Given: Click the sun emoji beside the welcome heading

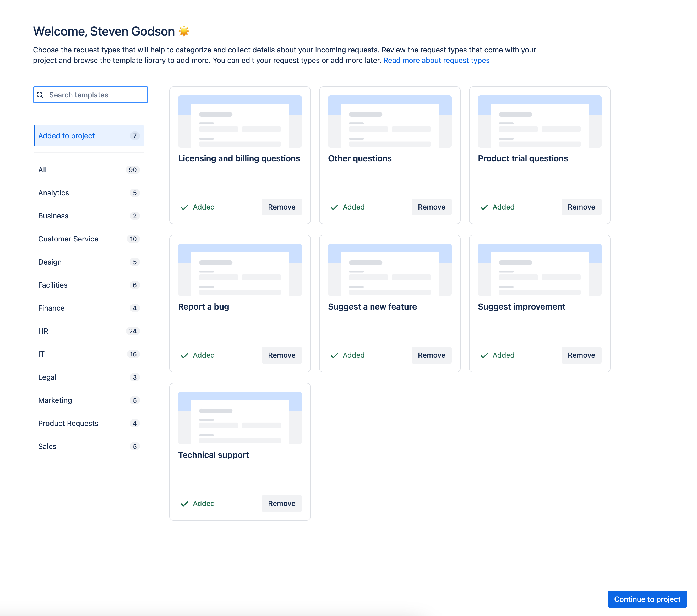Looking at the screenshot, I should 184,31.
